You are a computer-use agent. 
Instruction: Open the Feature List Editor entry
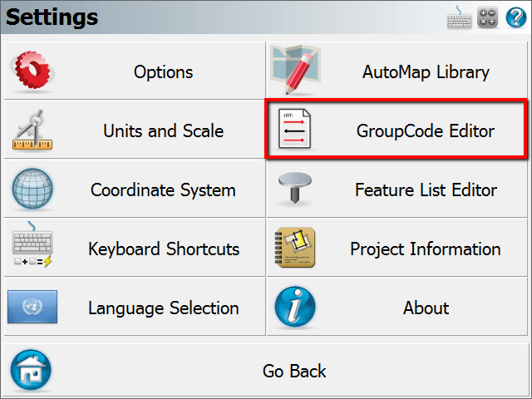(x=397, y=189)
